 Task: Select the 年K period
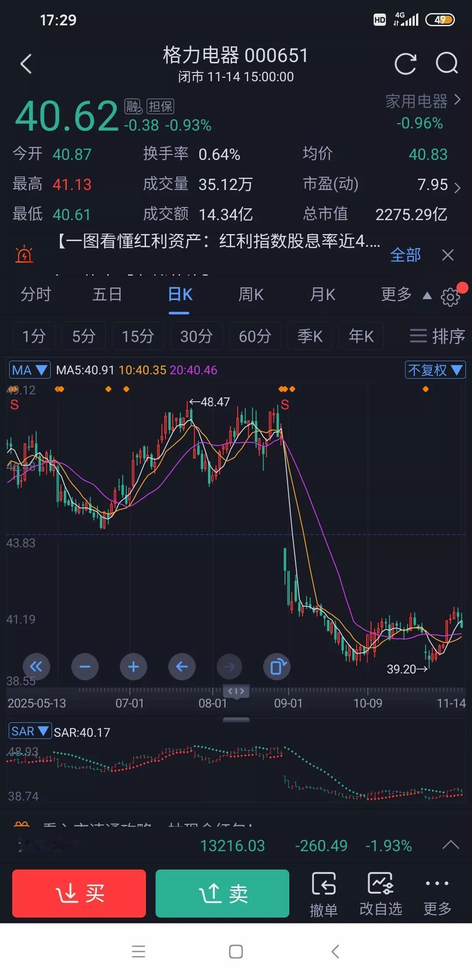[x=361, y=336]
